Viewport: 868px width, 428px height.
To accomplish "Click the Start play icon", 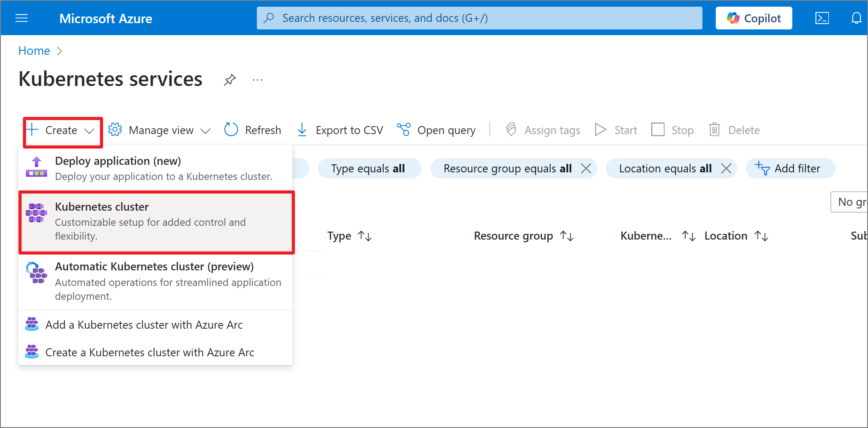I will pyautogui.click(x=600, y=130).
